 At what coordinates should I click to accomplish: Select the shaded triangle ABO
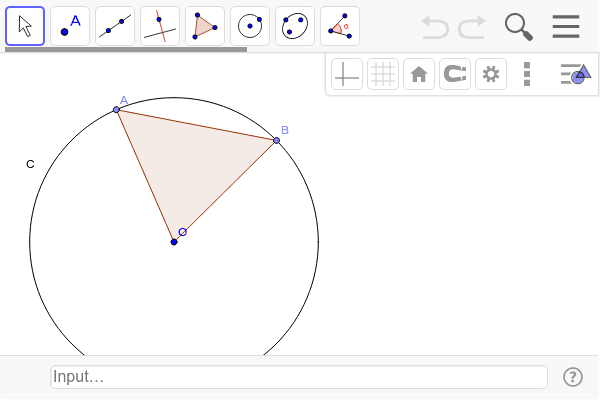[x=189, y=165]
